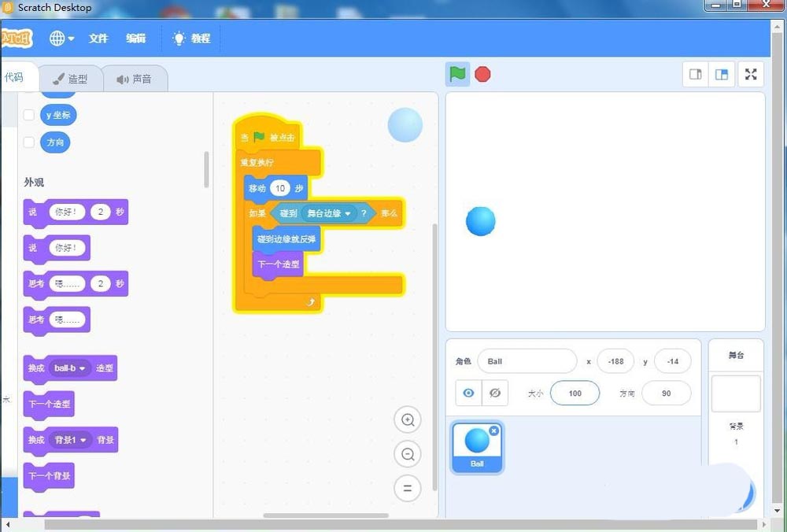
Task: Edit the sprite size field 100
Action: (575, 393)
